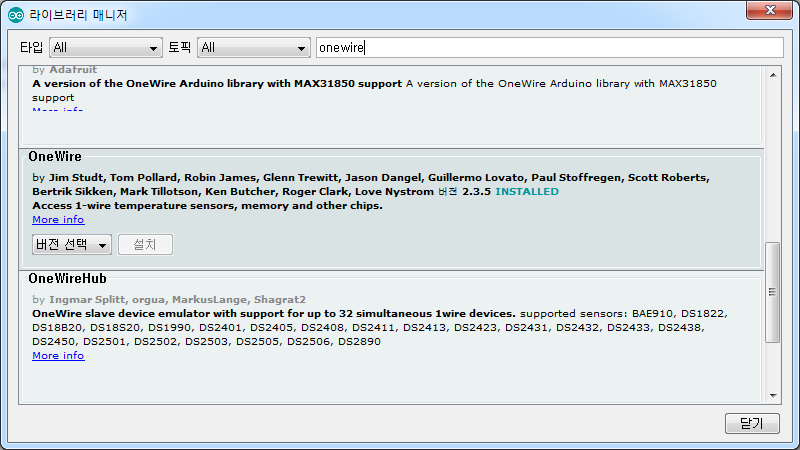Click 'Access 1-wire temperature sensors' description
Image resolution: width=800 pixels, height=450 pixels.
click(x=207, y=206)
